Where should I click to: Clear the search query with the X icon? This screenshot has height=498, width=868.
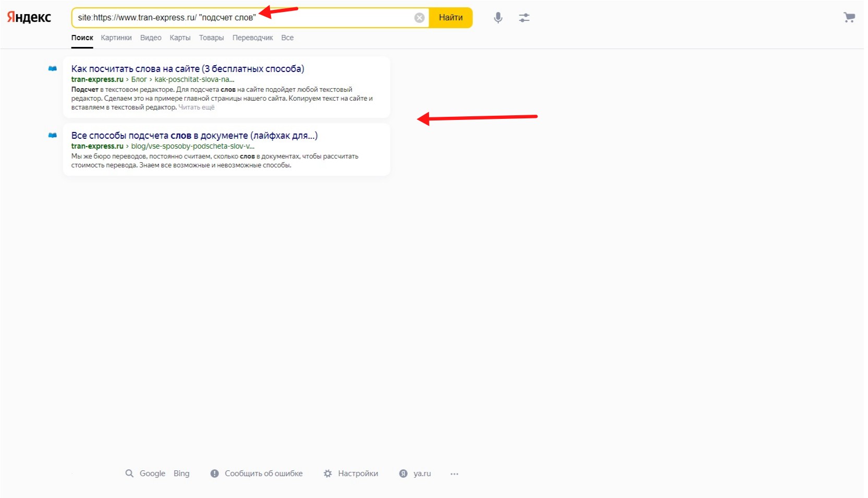point(419,18)
